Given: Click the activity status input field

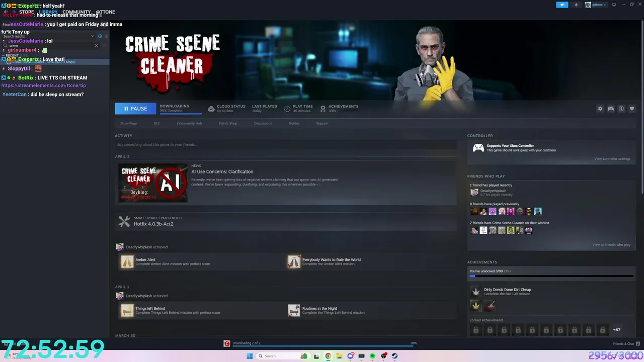Looking at the screenshot, I should pos(285,145).
